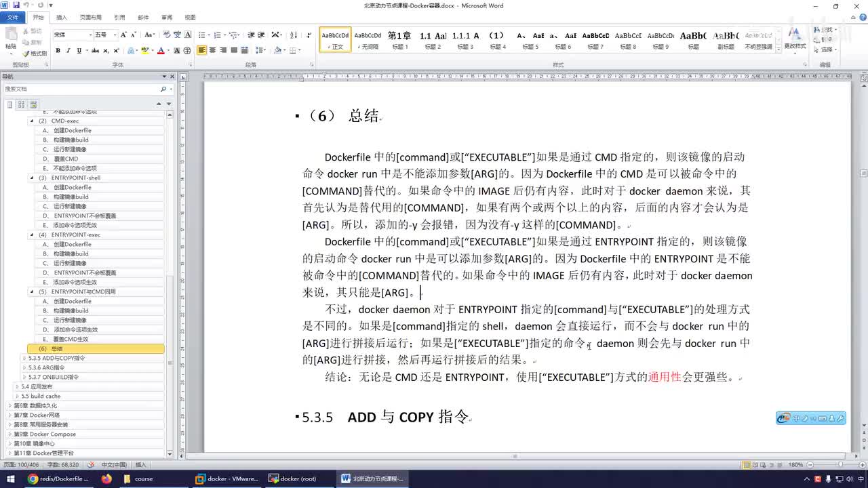868x488 pixels.
Task: Open the 引用 (References) tab
Action: 119,17
